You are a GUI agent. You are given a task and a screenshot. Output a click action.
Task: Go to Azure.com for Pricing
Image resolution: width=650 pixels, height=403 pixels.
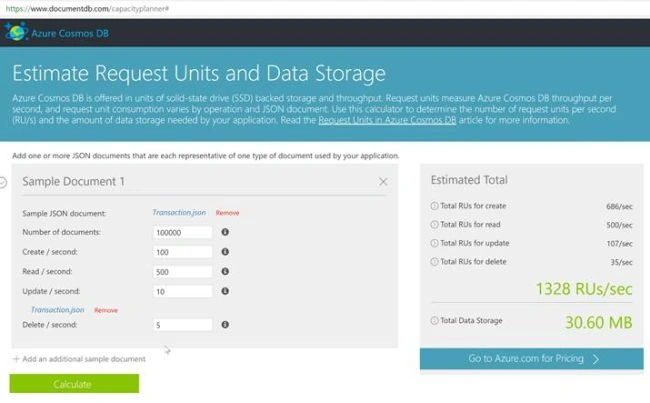(x=531, y=359)
